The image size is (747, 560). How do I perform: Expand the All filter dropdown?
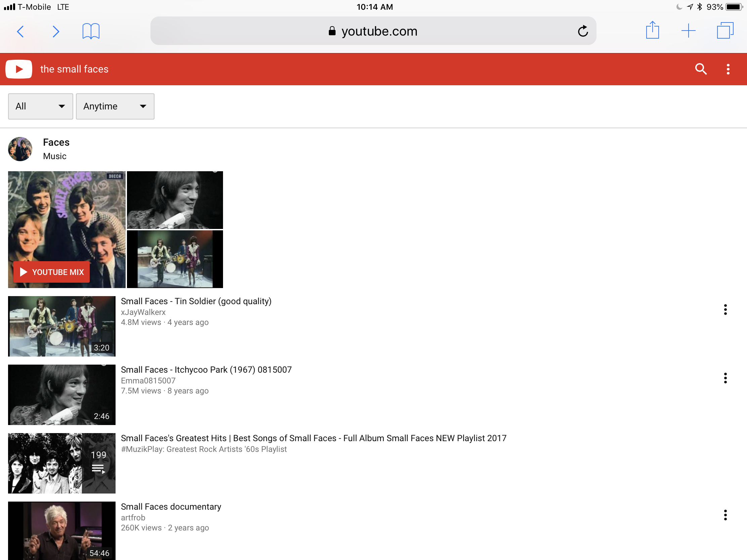point(41,106)
